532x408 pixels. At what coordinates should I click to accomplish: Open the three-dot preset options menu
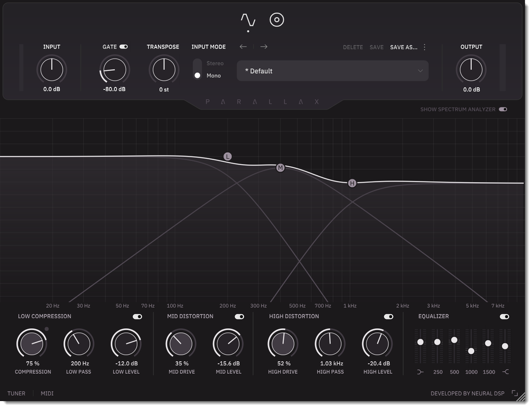[x=425, y=47]
